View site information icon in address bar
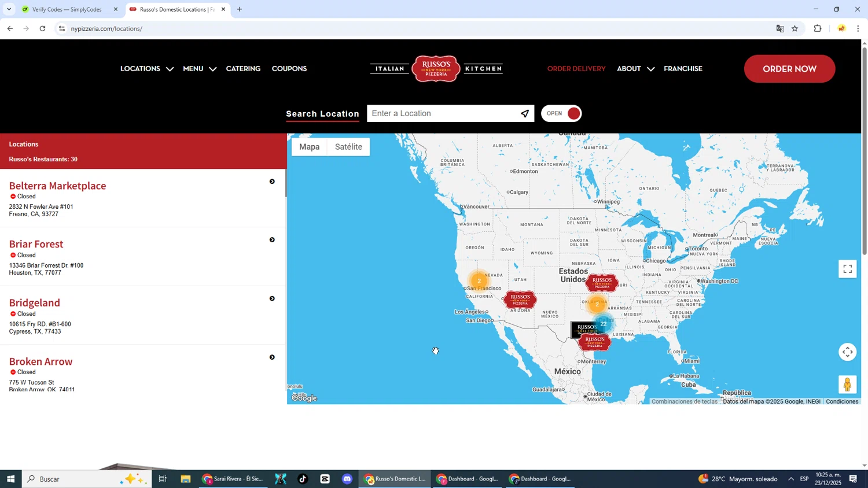The width and height of the screenshot is (868, 488). click(62, 28)
